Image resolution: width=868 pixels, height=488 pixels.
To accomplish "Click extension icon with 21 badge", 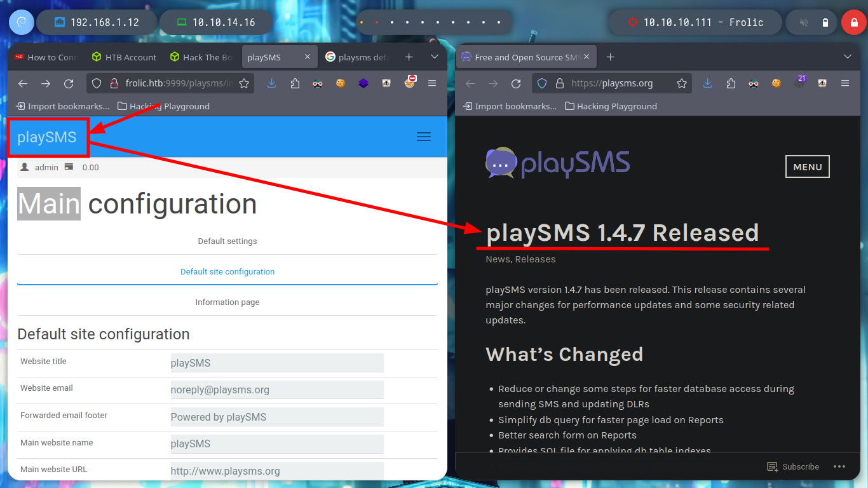I will tap(800, 81).
